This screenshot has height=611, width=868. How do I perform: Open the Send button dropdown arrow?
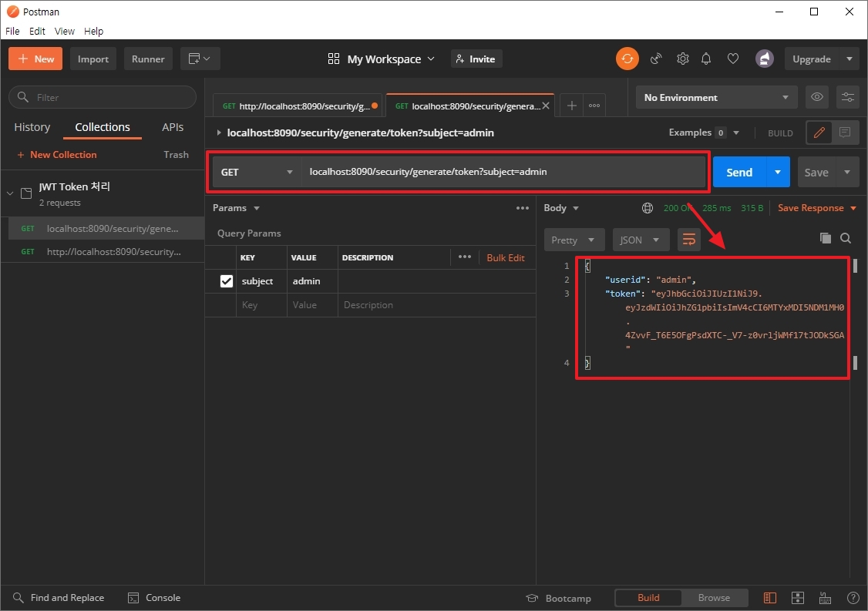pyautogui.click(x=778, y=172)
